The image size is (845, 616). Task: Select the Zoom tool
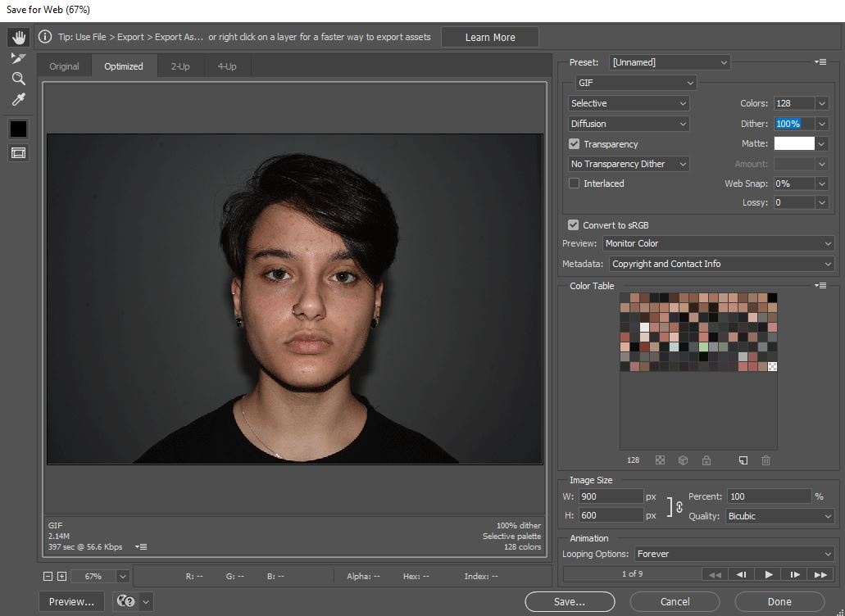(x=18, y=79)
